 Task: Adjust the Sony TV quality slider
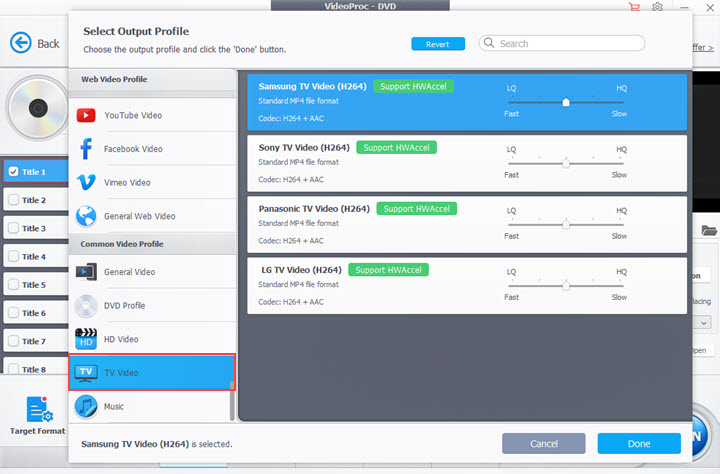[566, 163]
